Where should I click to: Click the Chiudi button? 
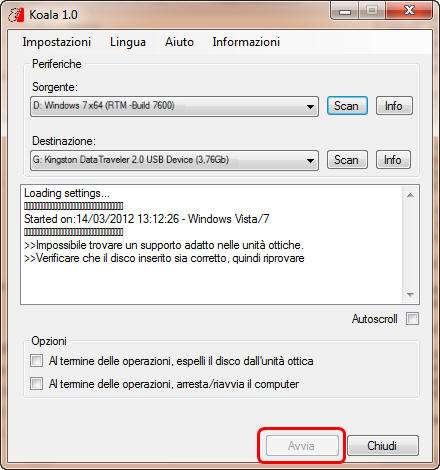coord(383,446)
